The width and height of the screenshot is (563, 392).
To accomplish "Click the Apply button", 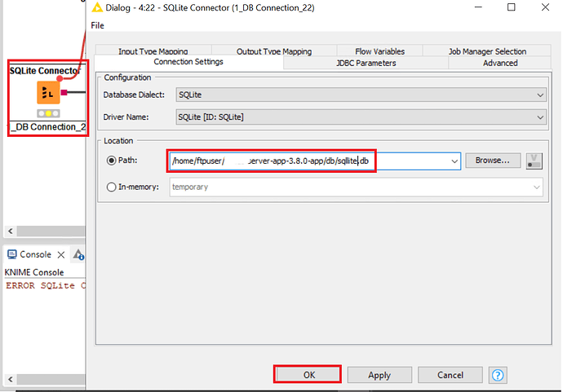I will click(x=379, y=375).
